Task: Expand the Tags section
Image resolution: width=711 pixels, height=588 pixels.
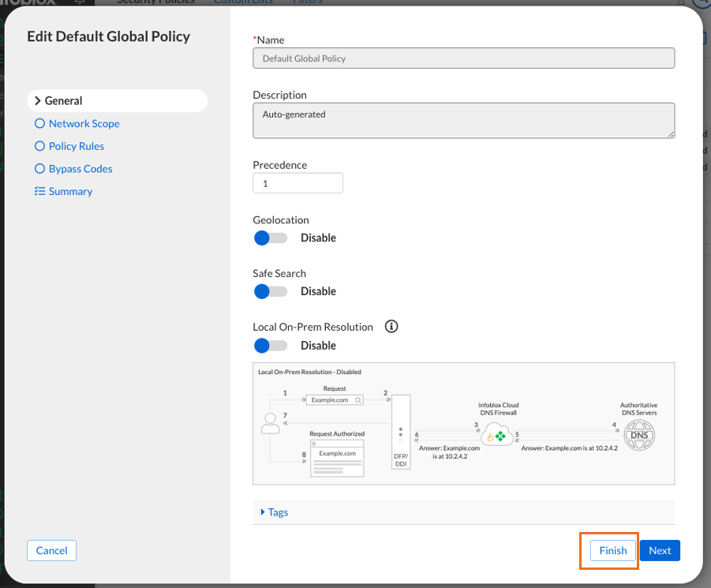Action: point(275,512)
